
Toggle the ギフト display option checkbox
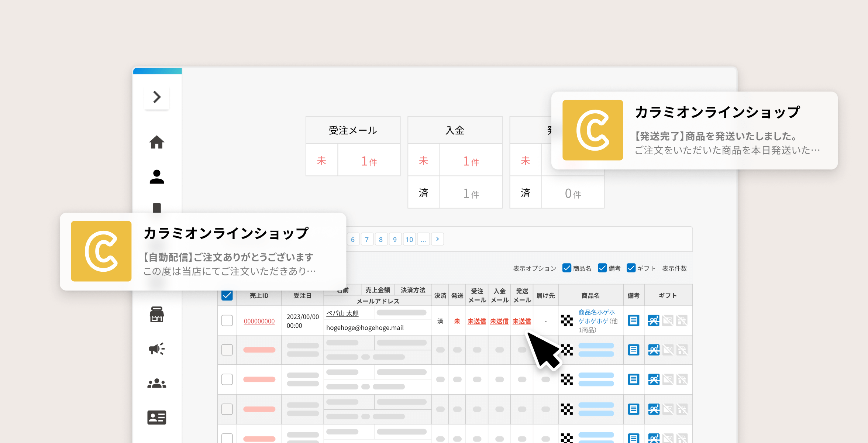[631, 268]
